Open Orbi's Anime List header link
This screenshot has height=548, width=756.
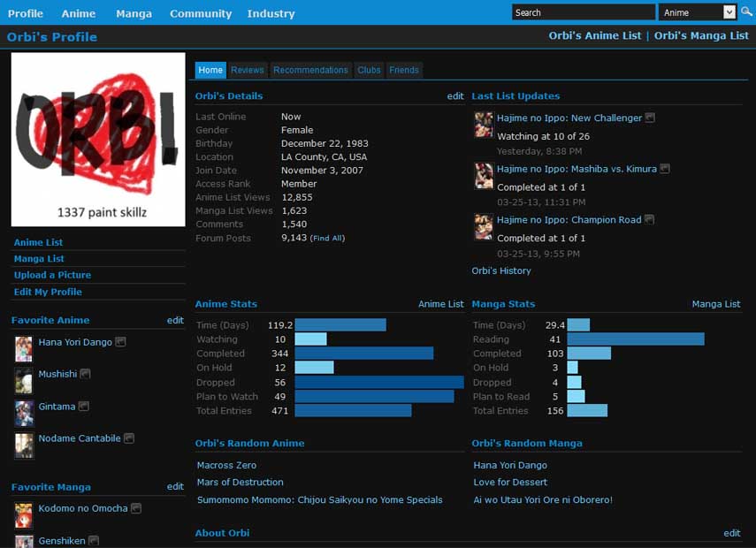595,35
